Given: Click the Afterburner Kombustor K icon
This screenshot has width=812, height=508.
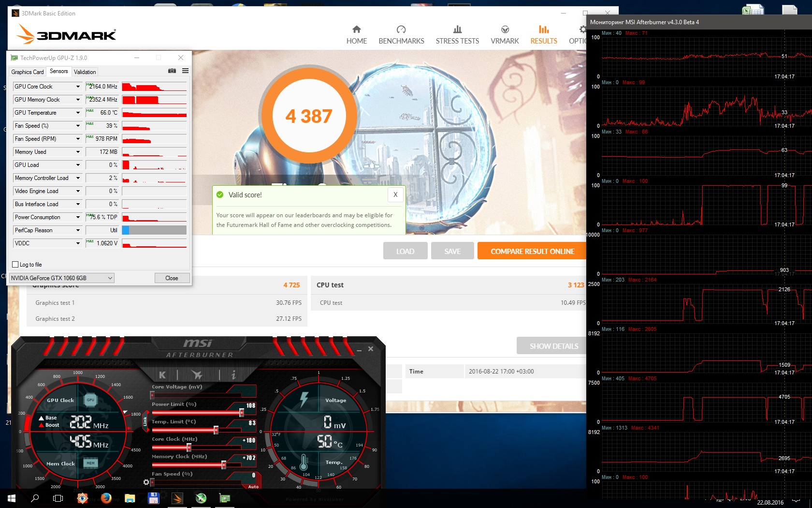Looking at the screenshot, I should click(x=162, y=374).
